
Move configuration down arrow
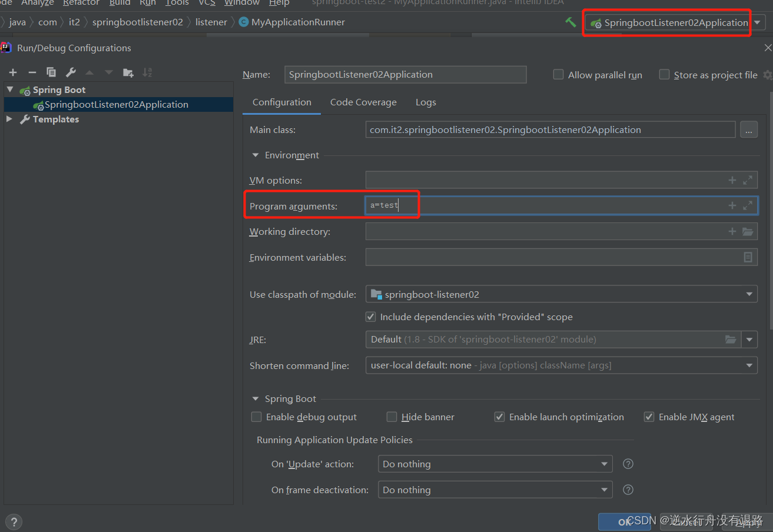(108, 72)
